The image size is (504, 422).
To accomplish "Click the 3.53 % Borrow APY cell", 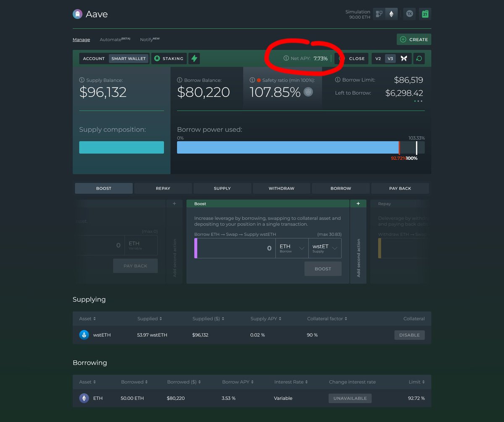I will 228,398.
